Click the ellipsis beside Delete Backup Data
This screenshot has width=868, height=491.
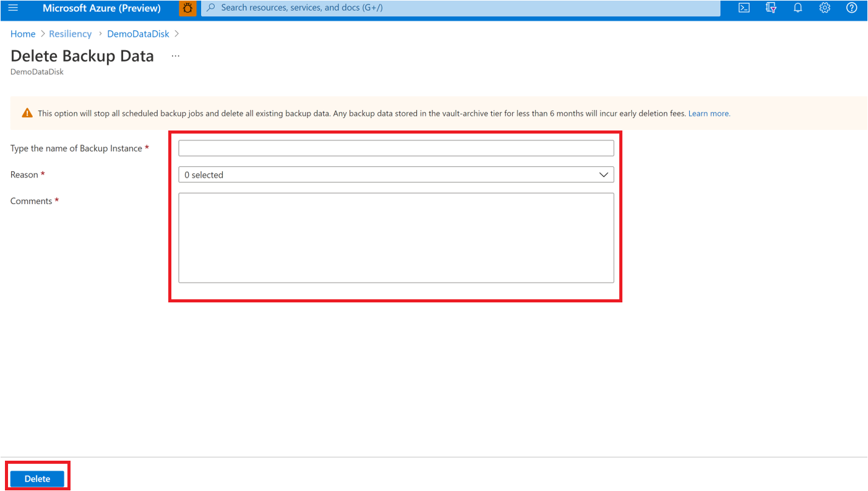coord(176,56)
